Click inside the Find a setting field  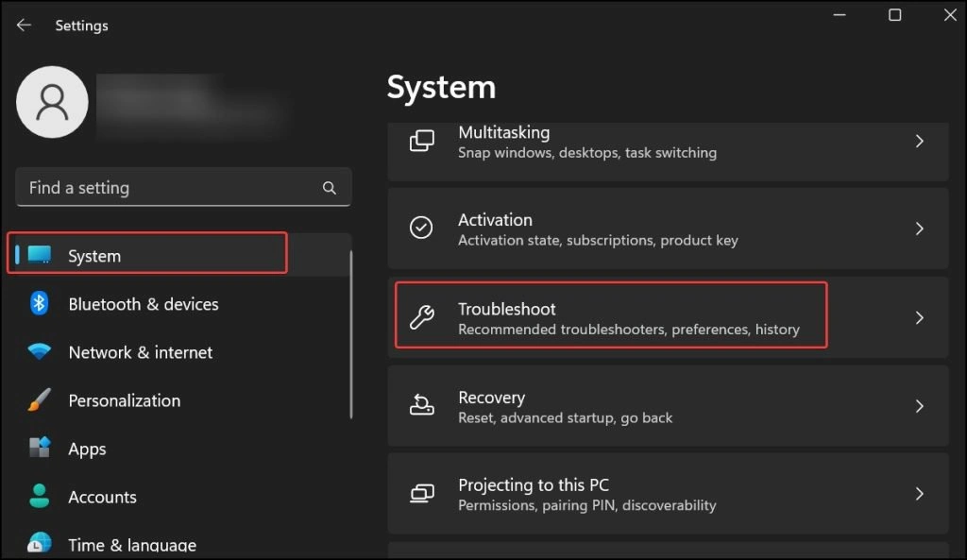[x=170, y=187]
